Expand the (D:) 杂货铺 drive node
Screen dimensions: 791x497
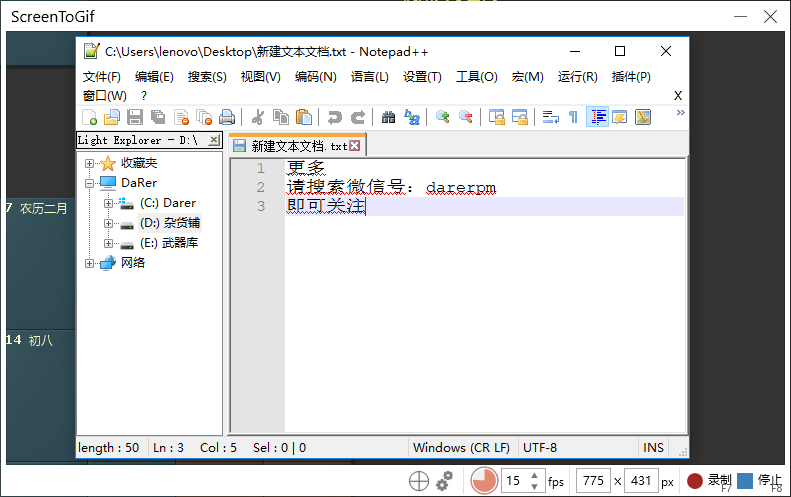(x=108, y=223)
